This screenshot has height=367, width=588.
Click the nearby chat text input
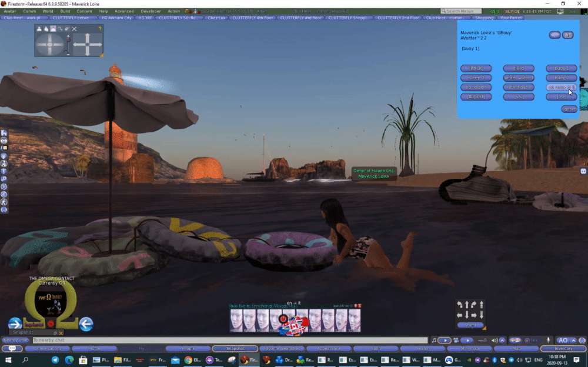pos(229,340)
